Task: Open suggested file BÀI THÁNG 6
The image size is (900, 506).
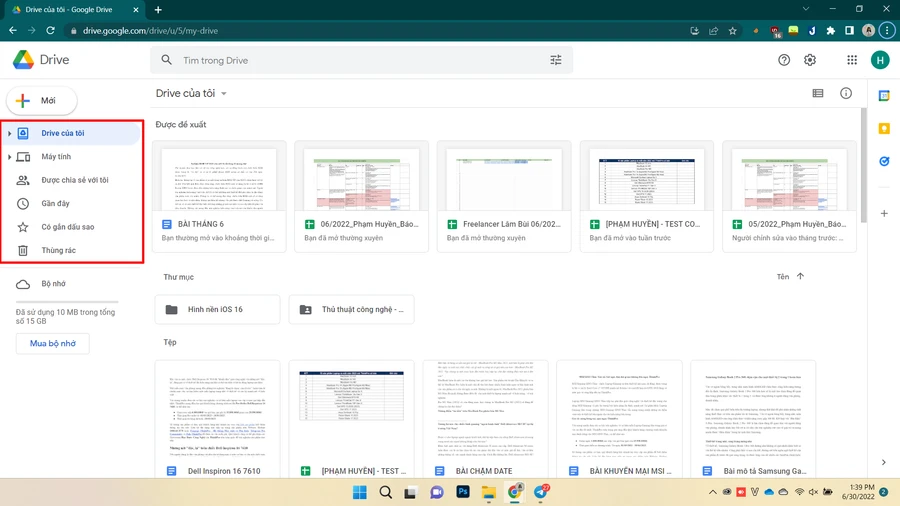Action: pos(219,196)
